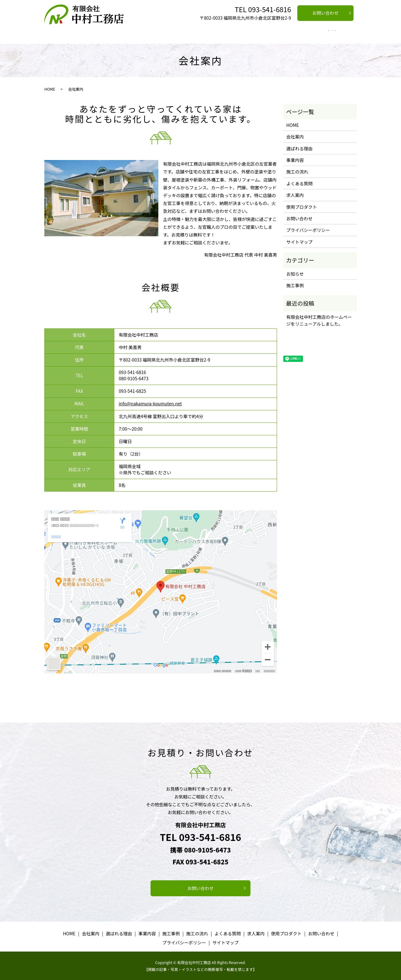The width and height of the screenshot is (401, 980).
Task: Click the info@nakamura-koumuten.net email link
Action: tap(150, 404)
